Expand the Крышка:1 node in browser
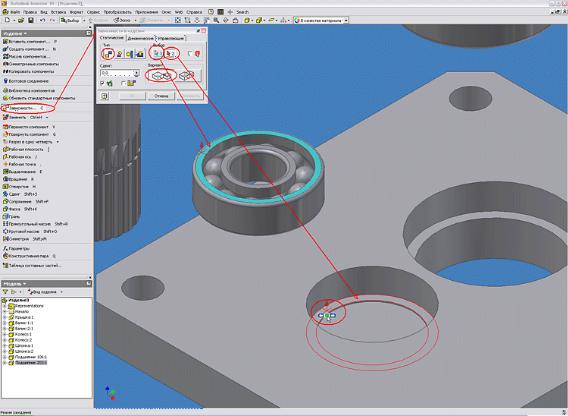 pos(5,317)
